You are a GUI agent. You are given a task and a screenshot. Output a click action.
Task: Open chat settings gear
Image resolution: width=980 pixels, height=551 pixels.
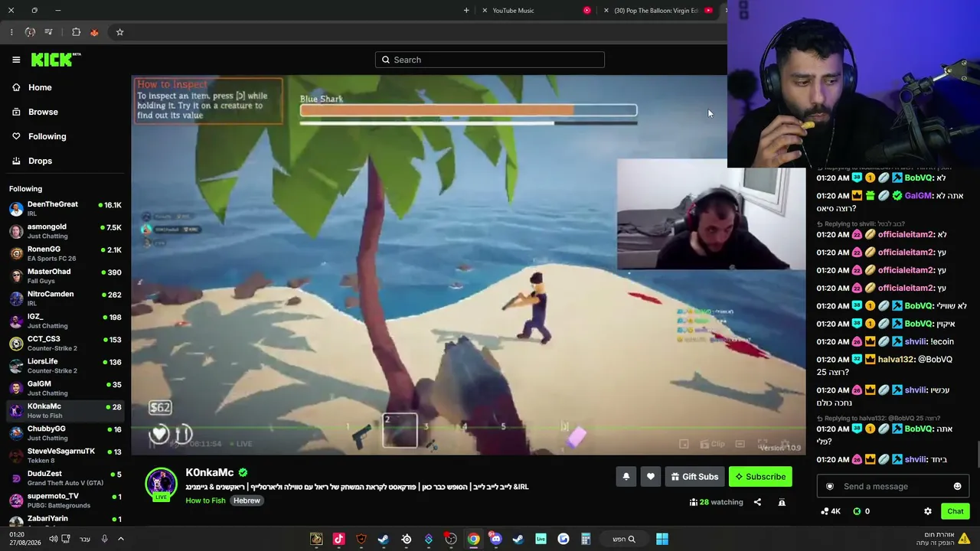[928, 511]
